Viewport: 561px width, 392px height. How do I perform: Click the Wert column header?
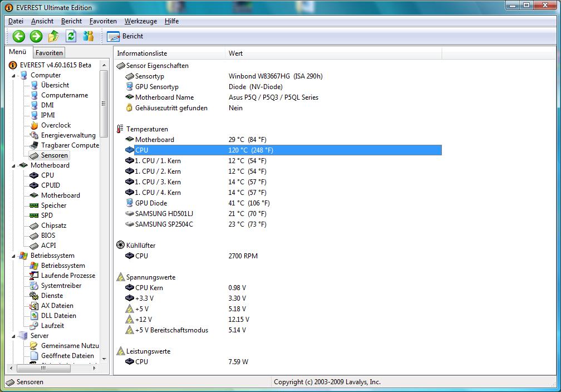(333, 53)
